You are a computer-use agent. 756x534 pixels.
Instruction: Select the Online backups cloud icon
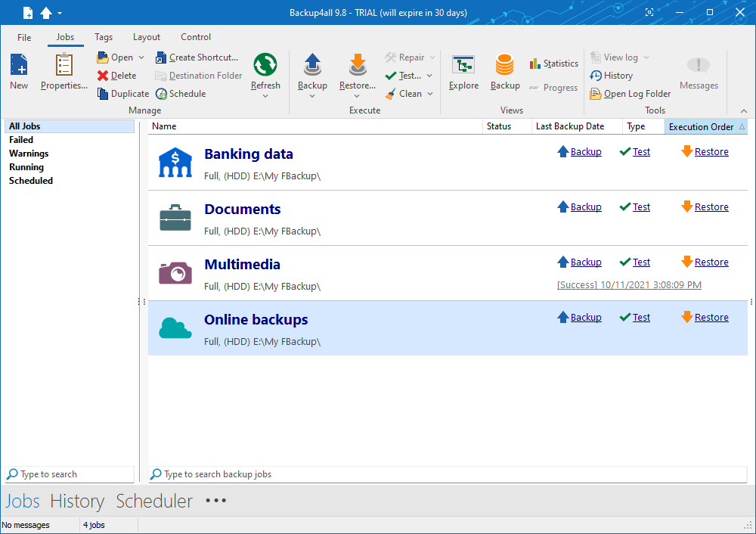coord(175,328)
